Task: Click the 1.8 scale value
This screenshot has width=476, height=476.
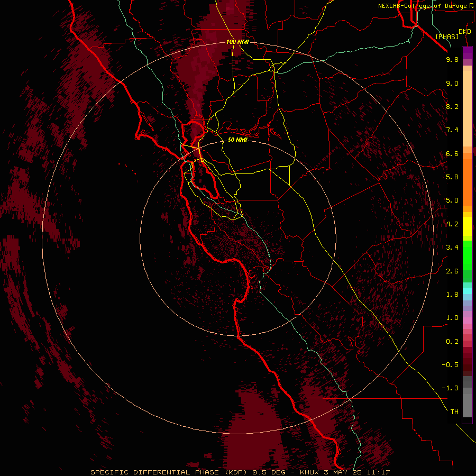Action: (x=452, y=294)
